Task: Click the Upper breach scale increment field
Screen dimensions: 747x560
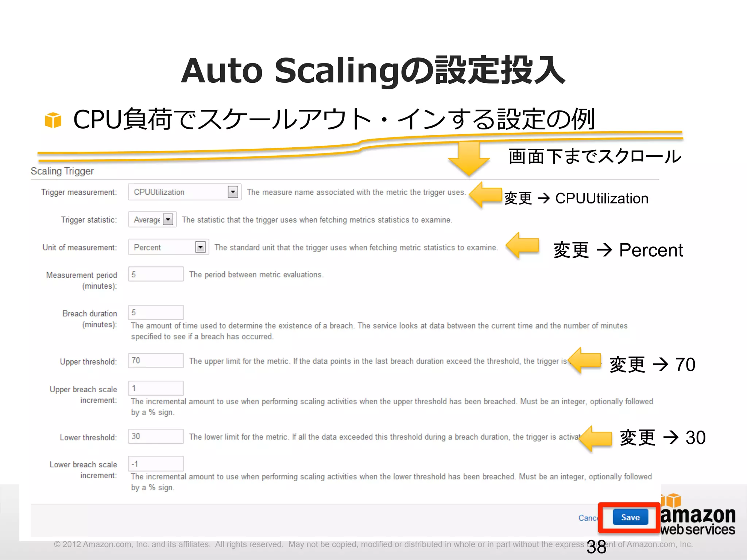Action: (x=156, y=388)
